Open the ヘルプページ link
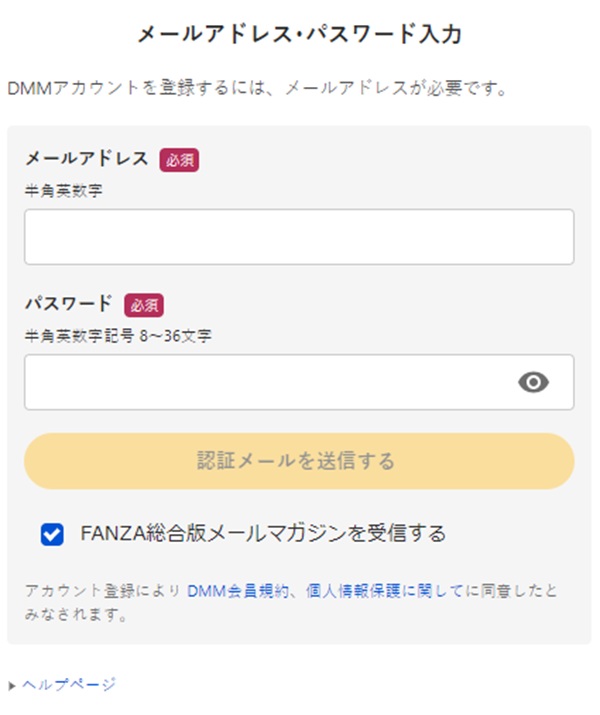This screenshot has width=600, height=715. [x=69, y=685]
